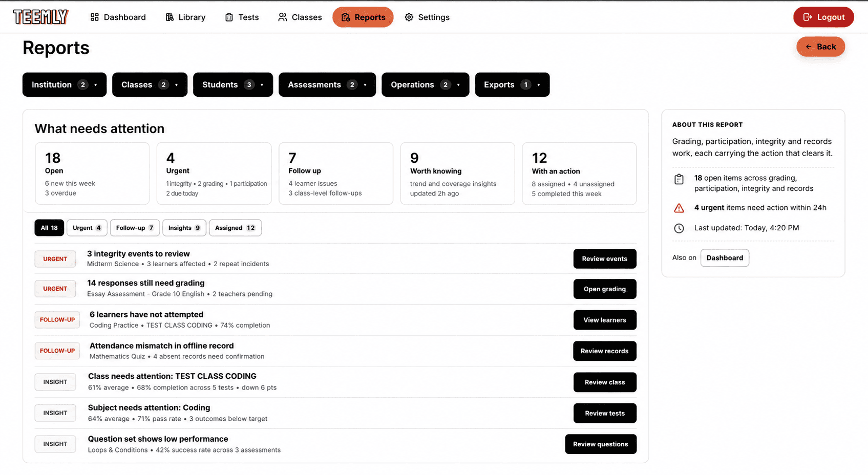Click the clock icon beside Last updated
The width and height of the screenshot is (868, 475).
679,228
